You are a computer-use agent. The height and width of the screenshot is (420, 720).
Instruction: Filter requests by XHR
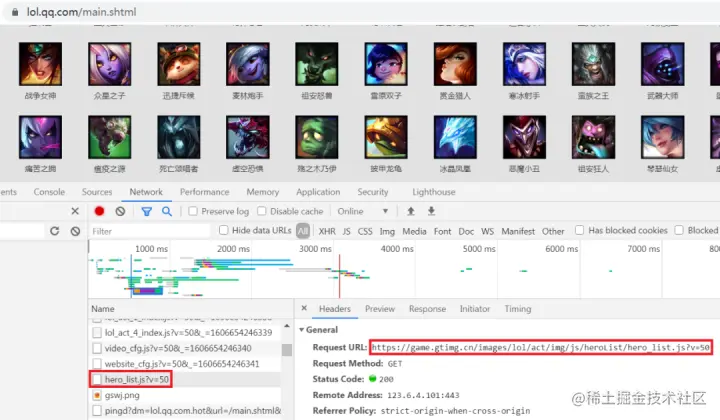[x=327, y=231]
